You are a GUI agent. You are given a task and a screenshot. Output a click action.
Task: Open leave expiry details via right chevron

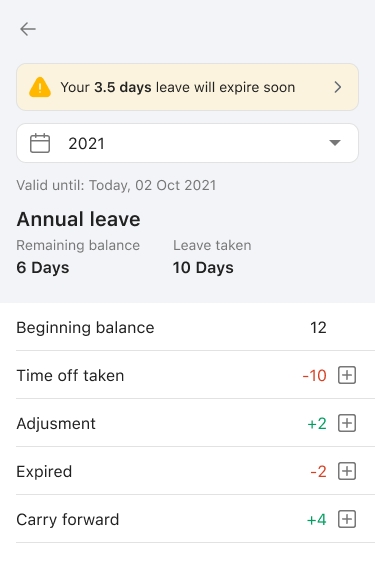337,87
